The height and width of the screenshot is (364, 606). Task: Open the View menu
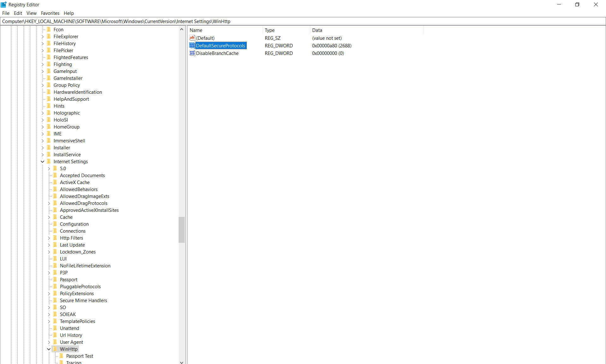31,13
